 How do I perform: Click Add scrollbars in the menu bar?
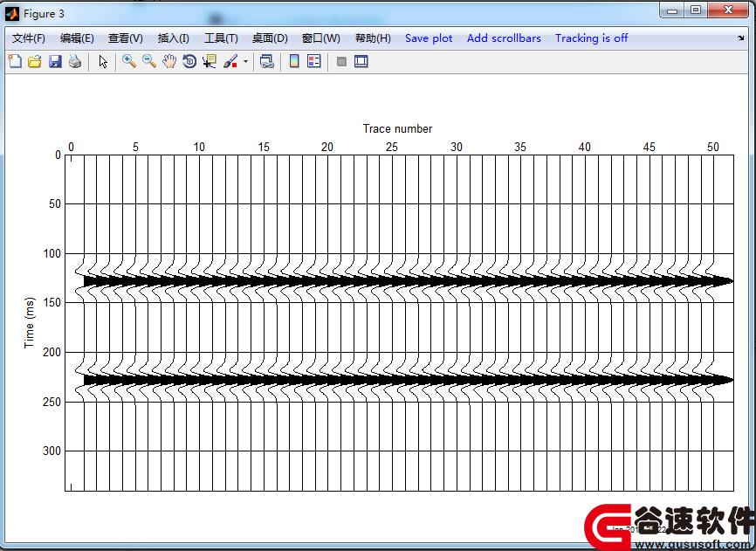tap(504, 38)
